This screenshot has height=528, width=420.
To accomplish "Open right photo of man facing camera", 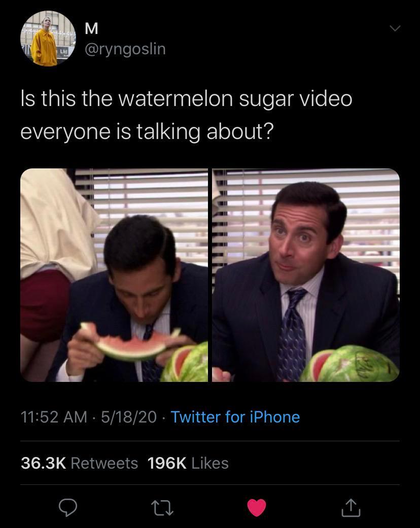I will click(306, 275).
